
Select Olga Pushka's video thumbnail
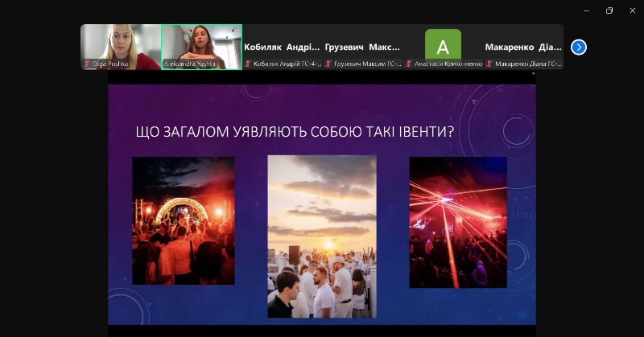[x=121, y=47]
